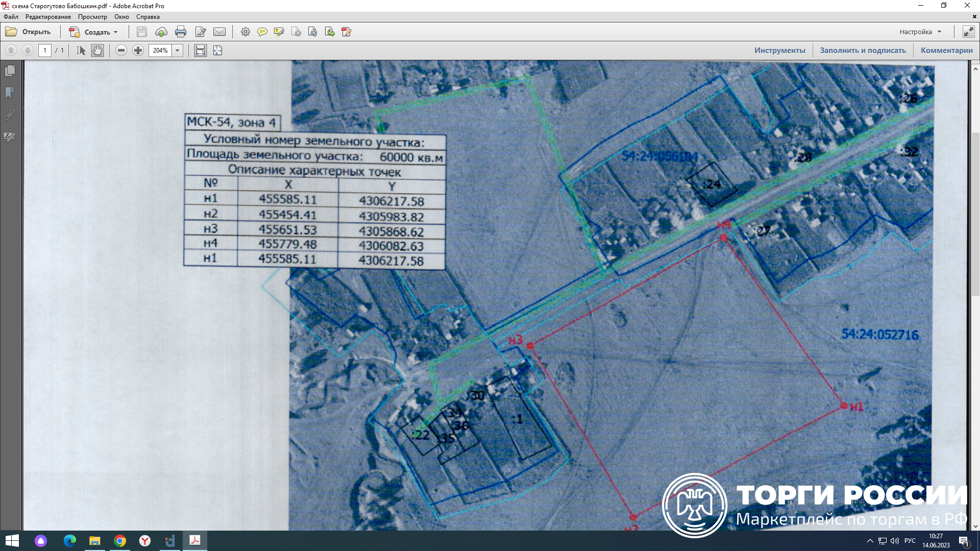Show the signatures side panel
The height and width of the screenshot is (551, 980).
click(x=10, y=136)
